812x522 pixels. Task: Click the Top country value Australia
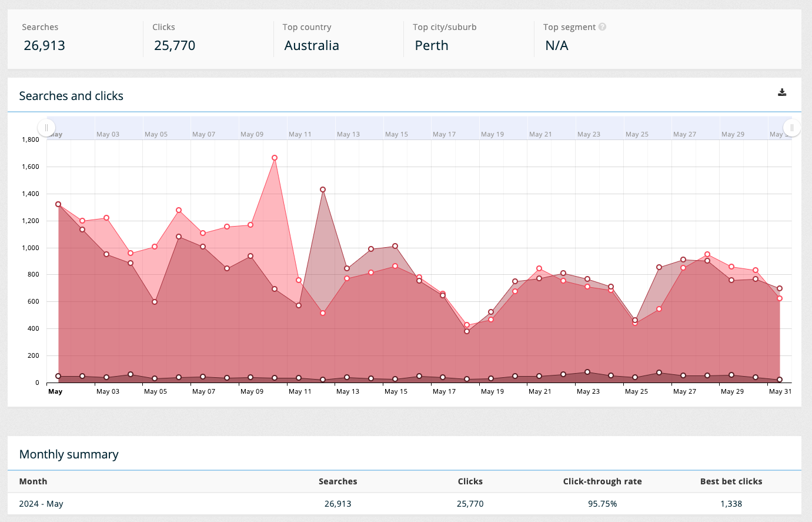(x=312, y=45)
